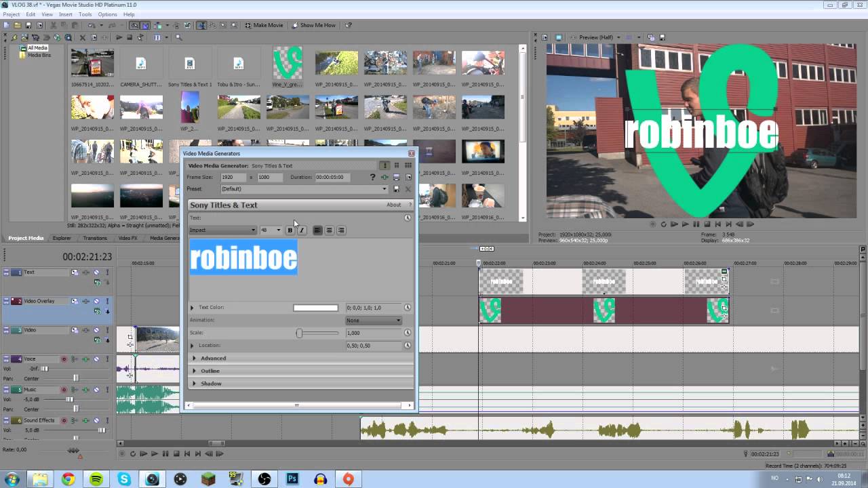Switch to the Transitions tab

pyautogui.click(x=95, y=239)
